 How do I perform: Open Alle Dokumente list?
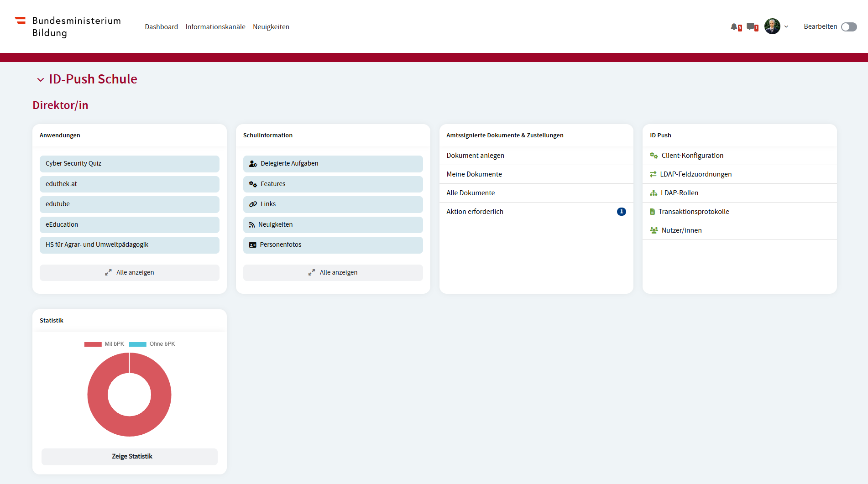(536, 193)
